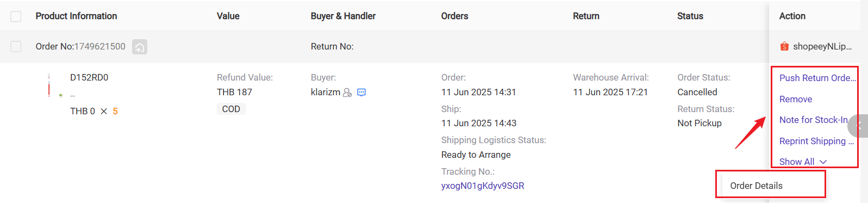Toggle the select-all checkbox in header
Viewport: 868px width, 203px height.
click(x=16, y=16)
